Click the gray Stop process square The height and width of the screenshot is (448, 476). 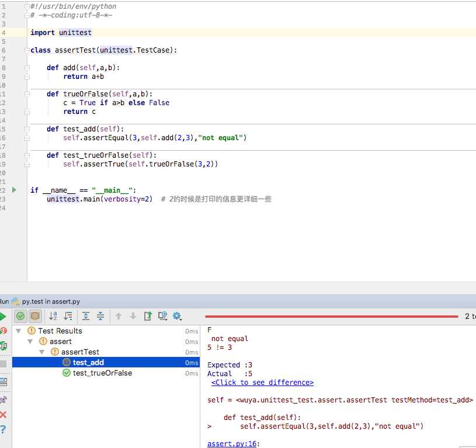(x=4, y=364)
